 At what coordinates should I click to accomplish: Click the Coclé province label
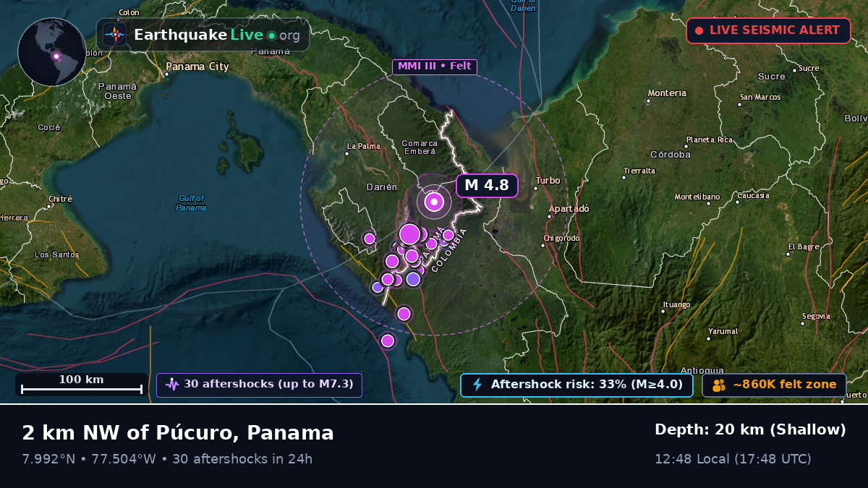[x=49, y=127]
